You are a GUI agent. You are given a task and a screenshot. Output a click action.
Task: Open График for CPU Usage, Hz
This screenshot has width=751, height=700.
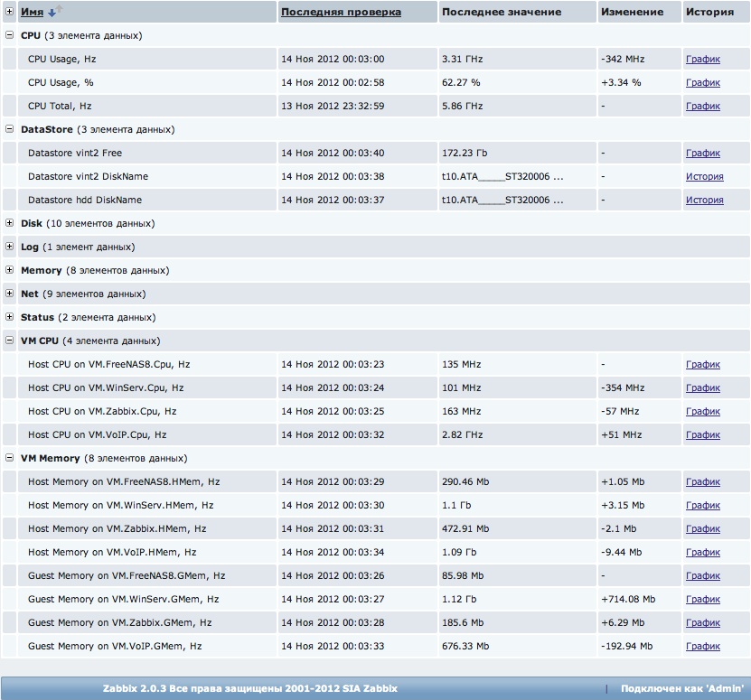[702, 59]
